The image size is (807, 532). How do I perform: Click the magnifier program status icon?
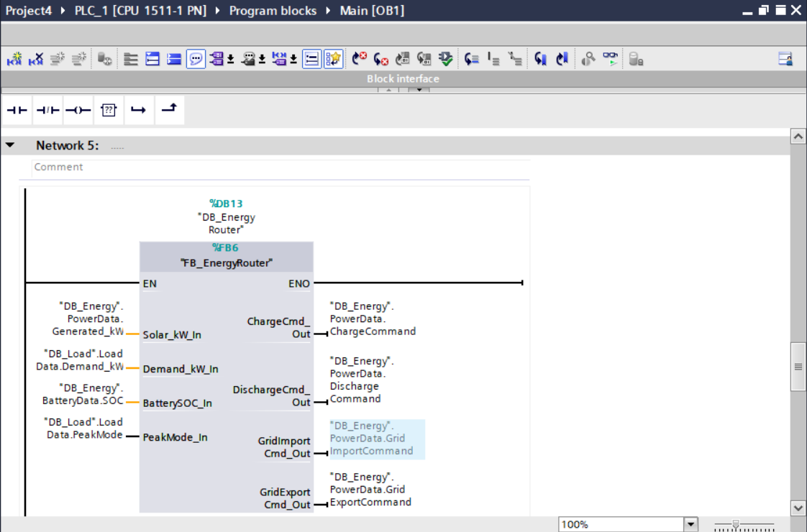click(x=588, y=59)
